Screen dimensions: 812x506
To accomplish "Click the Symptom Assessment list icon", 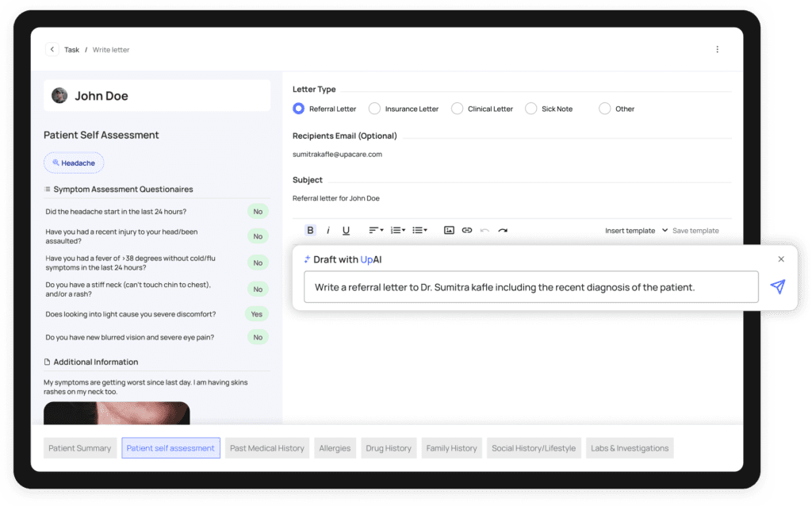I will point(48,190).
